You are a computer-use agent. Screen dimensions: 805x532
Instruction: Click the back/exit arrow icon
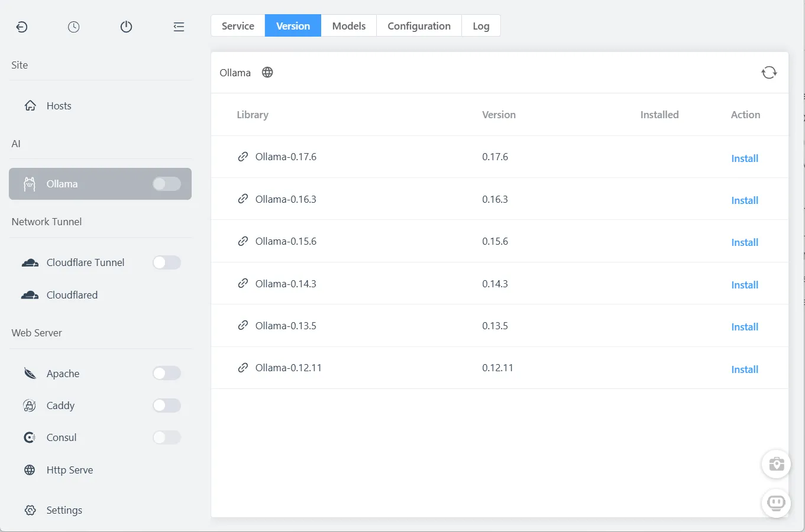click(22, 27)
